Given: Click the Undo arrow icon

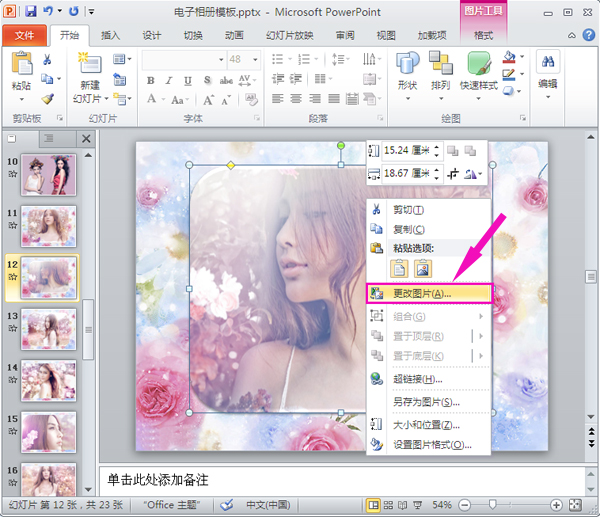Looking at the screenshot, I should [x=48, y=11].
